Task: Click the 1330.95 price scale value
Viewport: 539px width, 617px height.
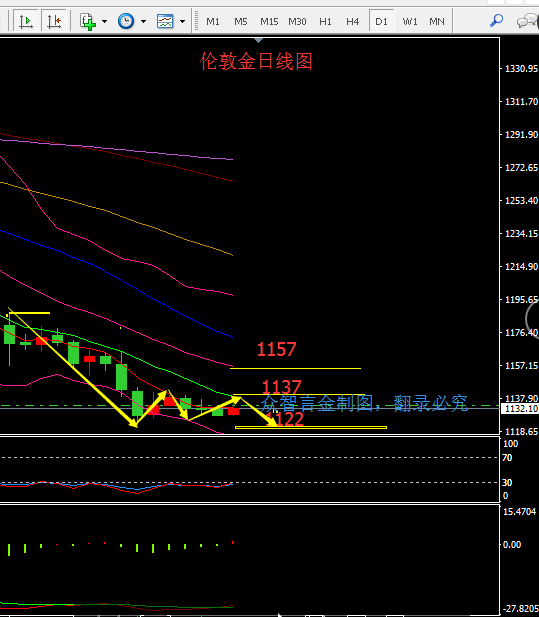Action: point(521,69)
